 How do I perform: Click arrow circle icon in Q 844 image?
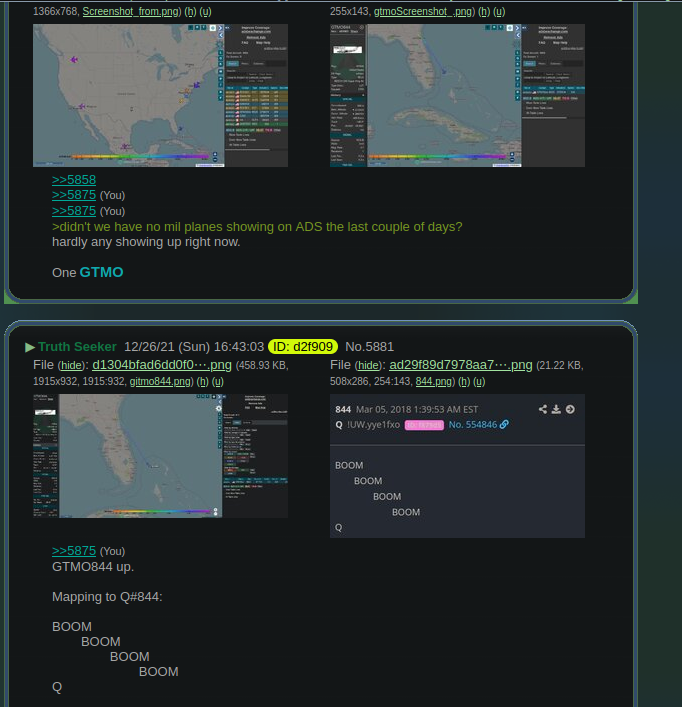point(570,409)
